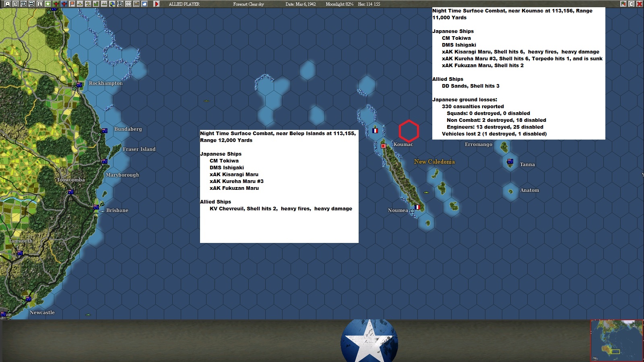Click the 'Date: Mar 6, 1942' text
644x362 pixels.
click(301, 4)
